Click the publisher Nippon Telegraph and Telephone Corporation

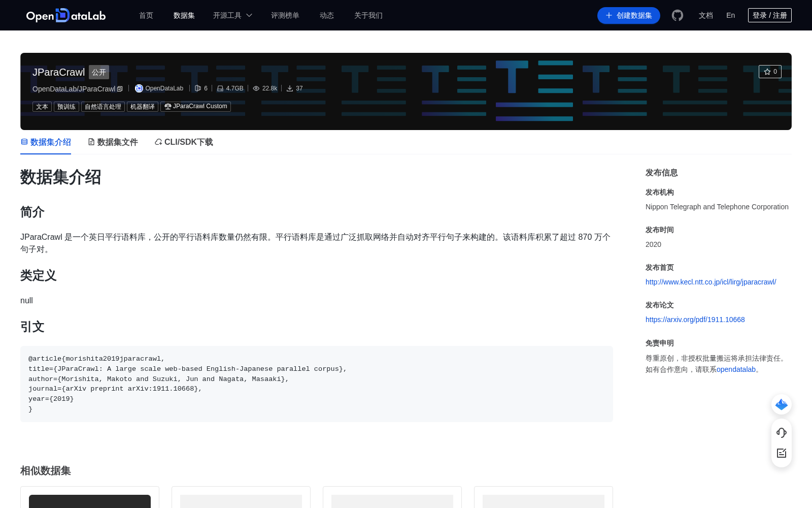[717, 207]
